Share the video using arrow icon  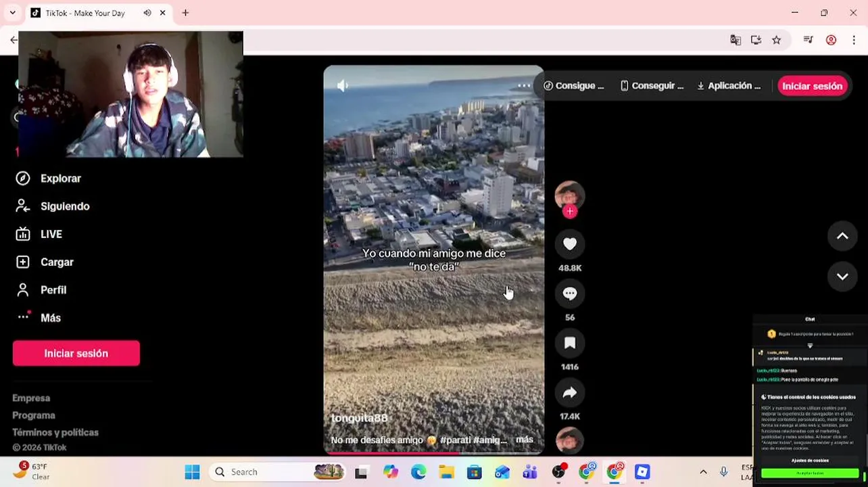point(570,392)
